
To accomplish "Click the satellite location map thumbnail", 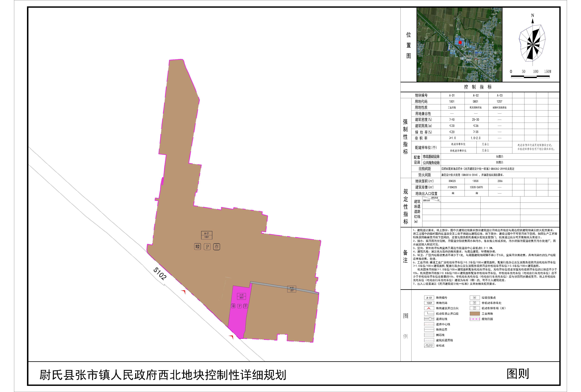I will click(459, 44).
